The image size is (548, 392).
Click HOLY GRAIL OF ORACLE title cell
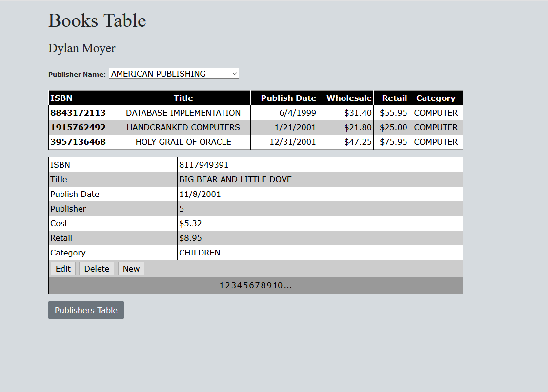183,142
